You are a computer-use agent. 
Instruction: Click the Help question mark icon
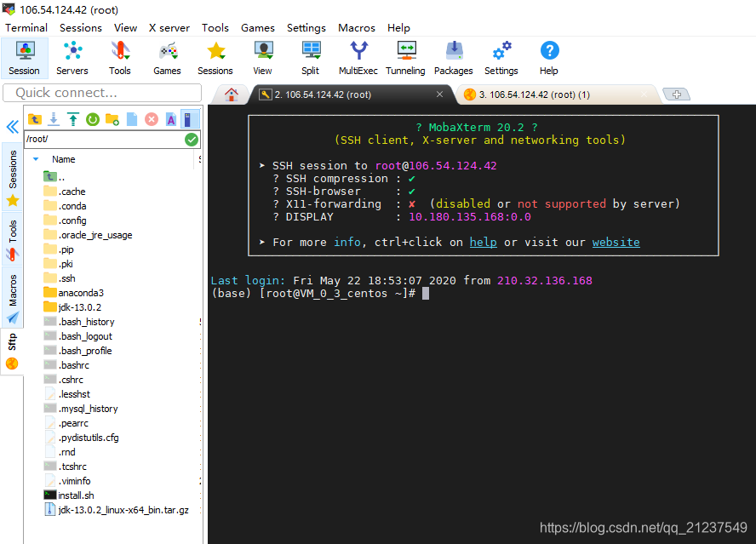(x=549, y=59)
